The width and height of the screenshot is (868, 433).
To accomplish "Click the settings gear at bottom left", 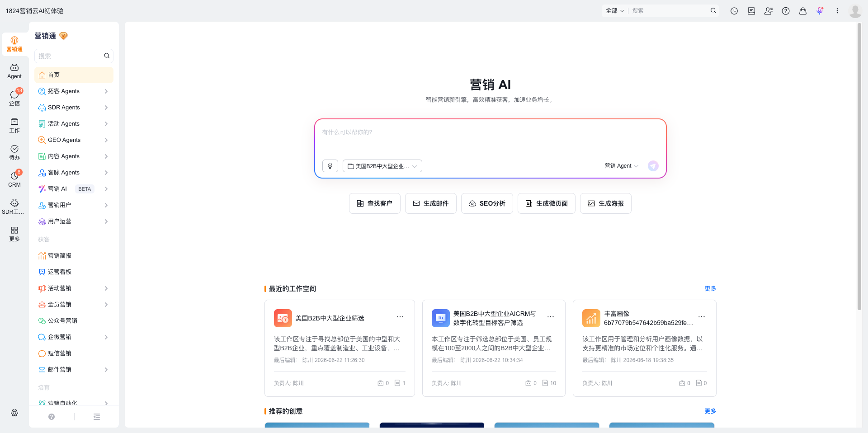I will coord(14,413).
